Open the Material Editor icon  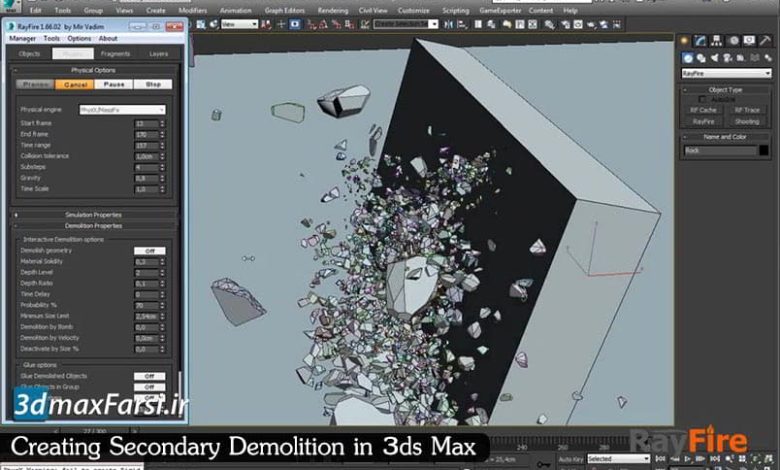[x=550, y=24]
